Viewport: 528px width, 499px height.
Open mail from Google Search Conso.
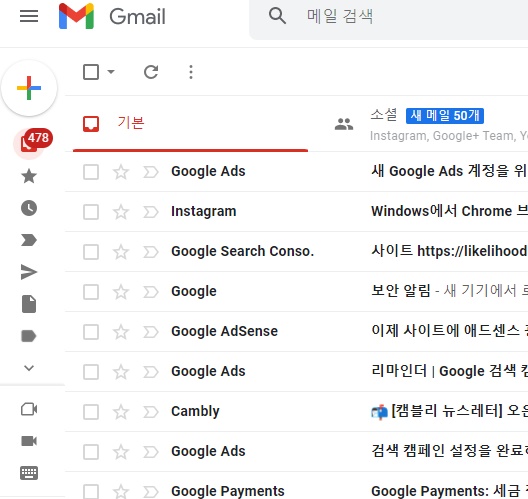(242, 251)
